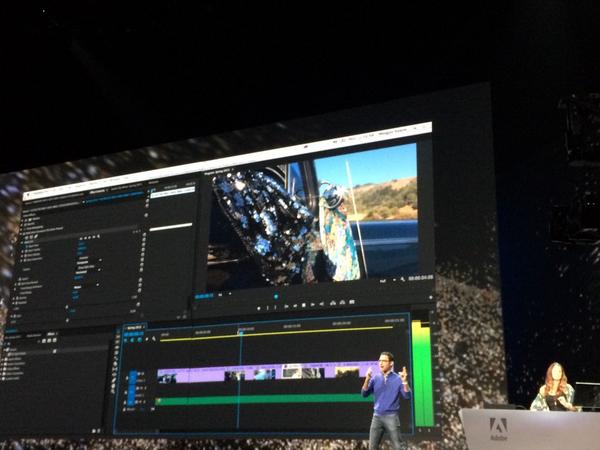Viewport: 600px width, 450px height.
Task: Click the highlighted clip thumbnail on the purple track
Action: click(291, 372)
